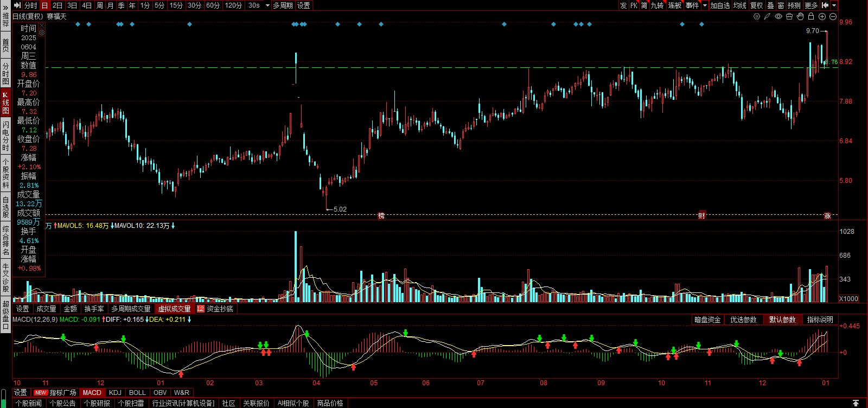
Task: Switch indicator to OBV
Action: [x=160, y=393]
